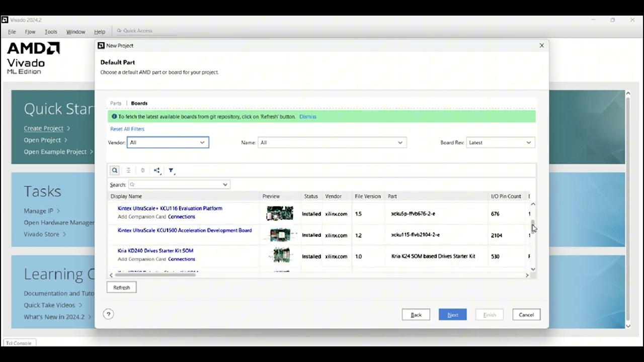Image resolution: width=644 pixels, height=362 pixels.
Task: Click board list scroll left arrow
Action: tap(111, 275)
